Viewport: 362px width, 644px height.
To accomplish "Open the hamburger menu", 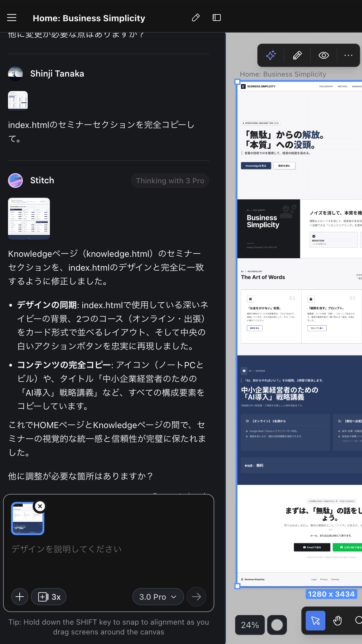I will coord(12,18).
